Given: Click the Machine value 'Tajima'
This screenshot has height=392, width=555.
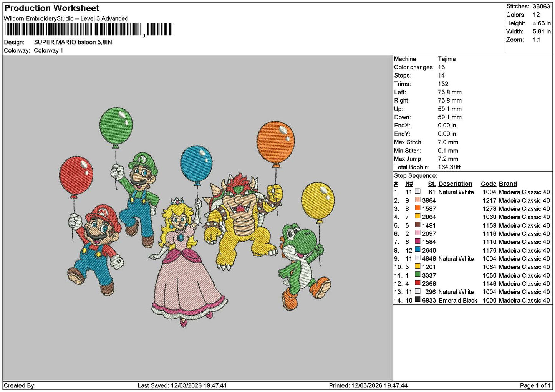Looking at the screenshot, I should pyautogui.click(x=447, y=59).
